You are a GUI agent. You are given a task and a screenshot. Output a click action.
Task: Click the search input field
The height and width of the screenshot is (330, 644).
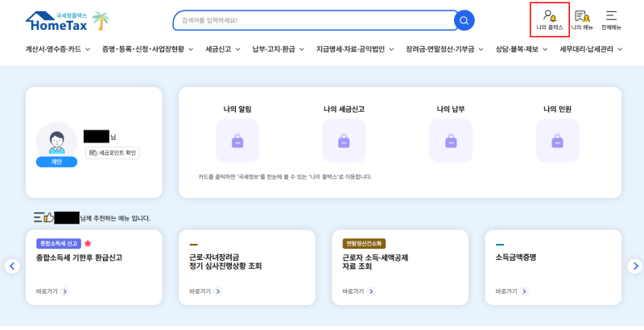coord(315,20)
